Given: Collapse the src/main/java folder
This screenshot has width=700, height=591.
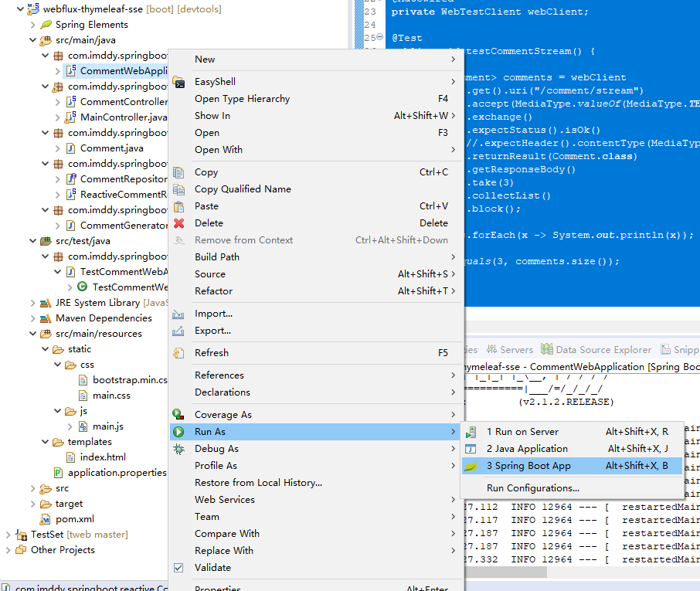Looking at the screenshot, I should (32, 40).
